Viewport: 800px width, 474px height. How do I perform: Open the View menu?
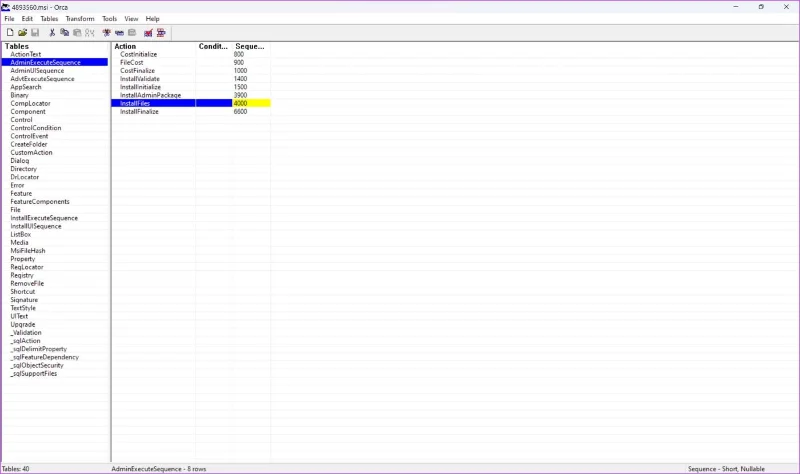point(131,19)
